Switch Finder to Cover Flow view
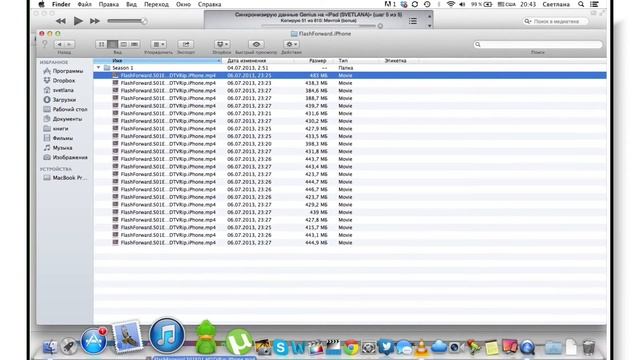 pyautogui.click(x=134, y=44)
